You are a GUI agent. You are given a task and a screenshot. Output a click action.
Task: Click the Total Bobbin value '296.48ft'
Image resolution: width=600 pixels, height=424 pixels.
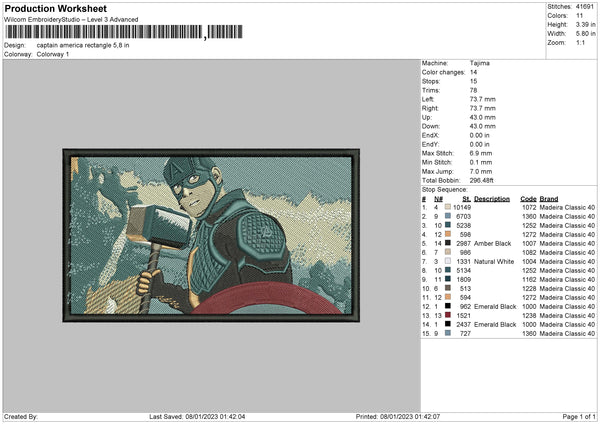click(481, 180)
